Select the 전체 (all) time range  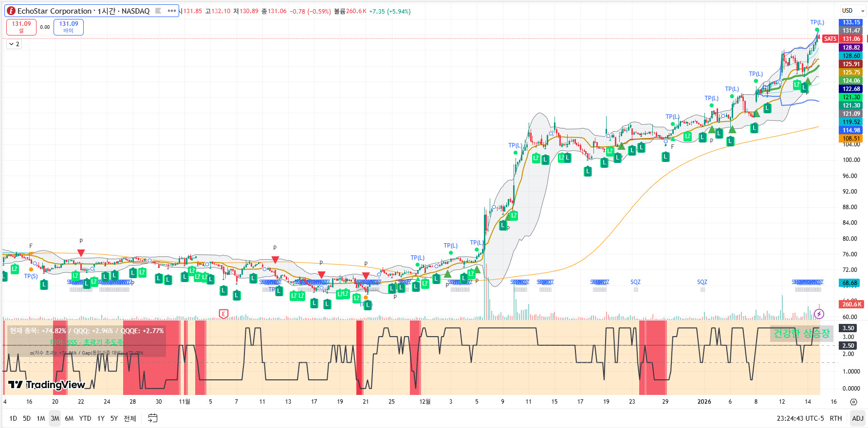pyautogui.click(x=130, y=418)
